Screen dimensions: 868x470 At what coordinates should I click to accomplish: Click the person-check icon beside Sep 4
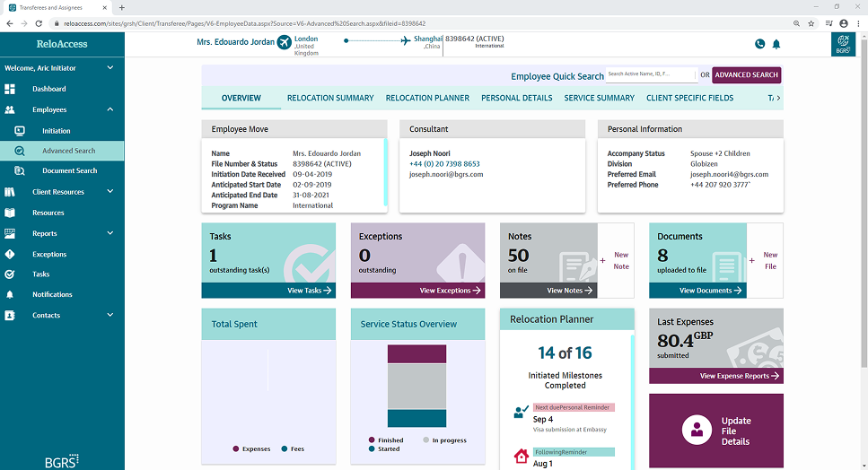click(x=521, y=412)
